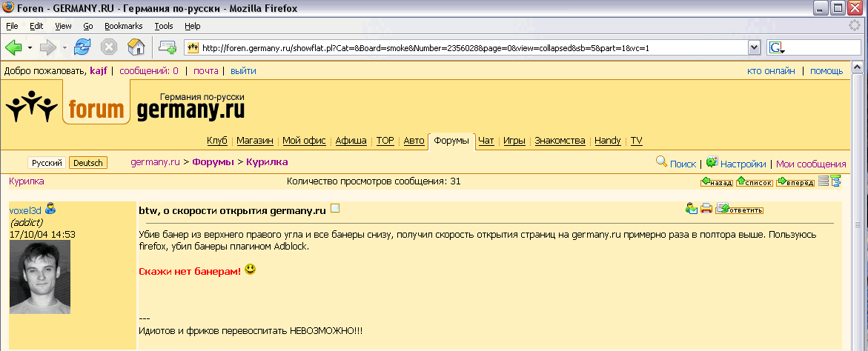Reload the page with the Refresh icon
Viewport: 868px width, 351px height.
click(x=82, y=47)
